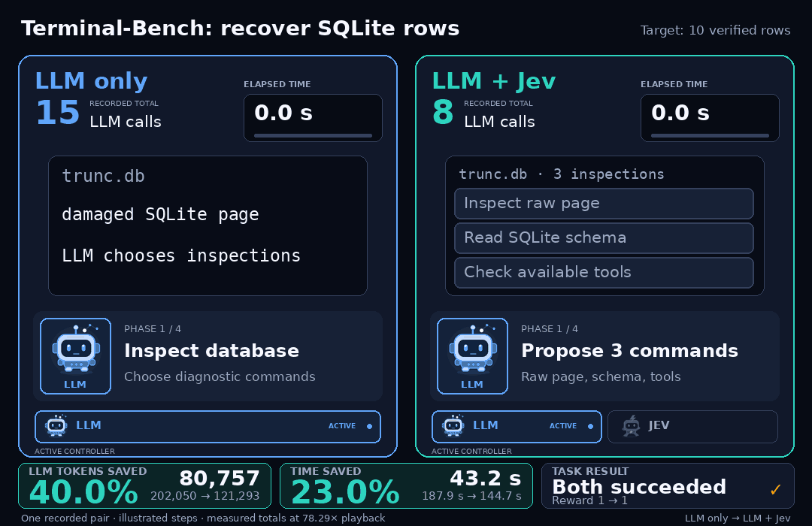The width and height of the screenshot is (812, 526).
Task: Click '187.9 s → 144.7 s' time figures
Action: point(471,496)
